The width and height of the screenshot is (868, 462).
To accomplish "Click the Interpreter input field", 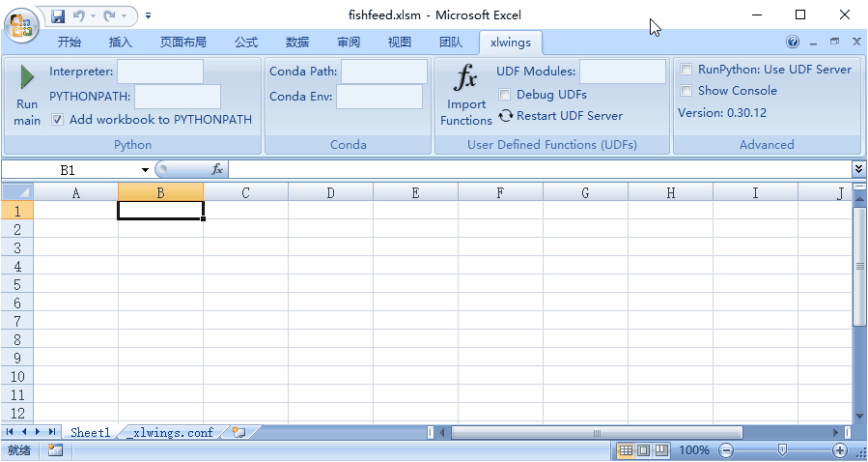I will point(160,72).
